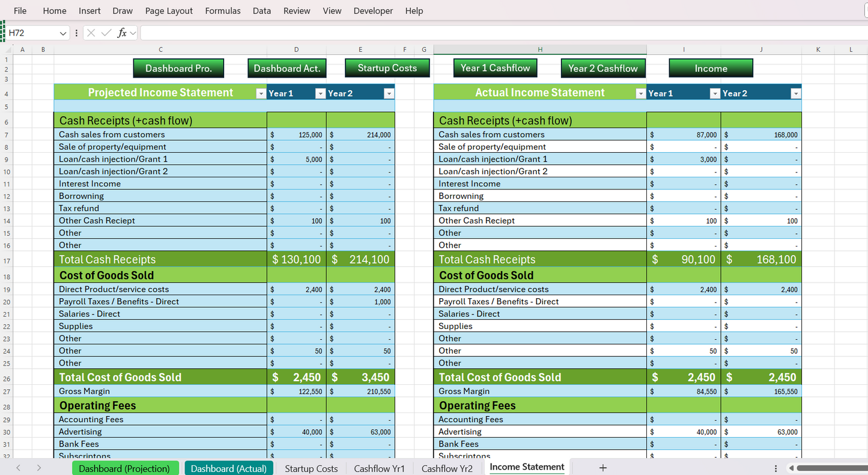868x475 pixels.
Task: Open the Page Layout ribbon tab
Action: coord(169,11)
